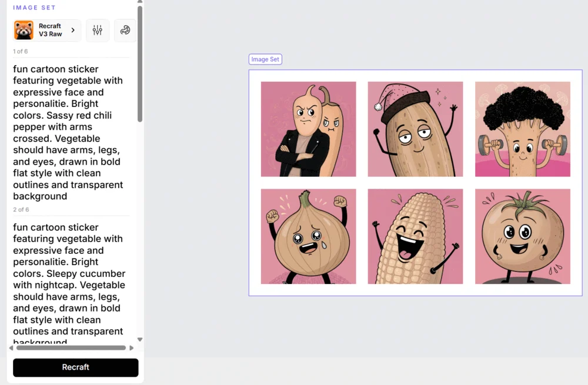The image size is (588, 385).
Task: Open the sliders settings icon
Action: (98, 30)
